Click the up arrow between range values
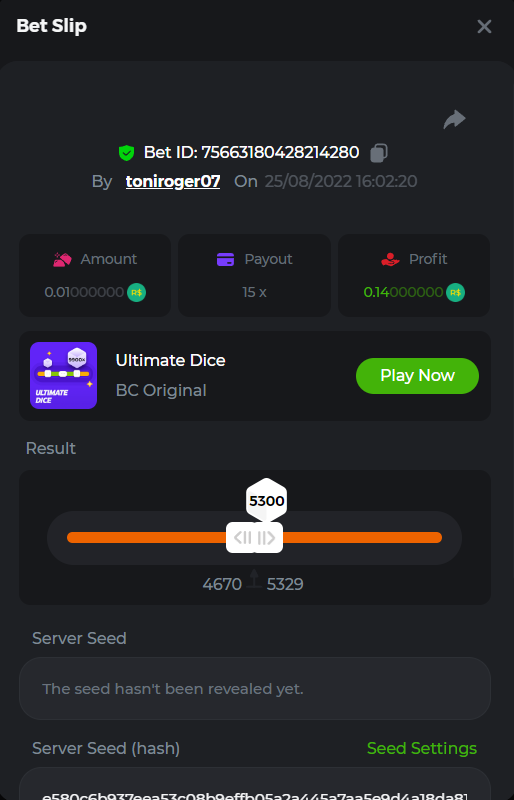 point(254,579)
